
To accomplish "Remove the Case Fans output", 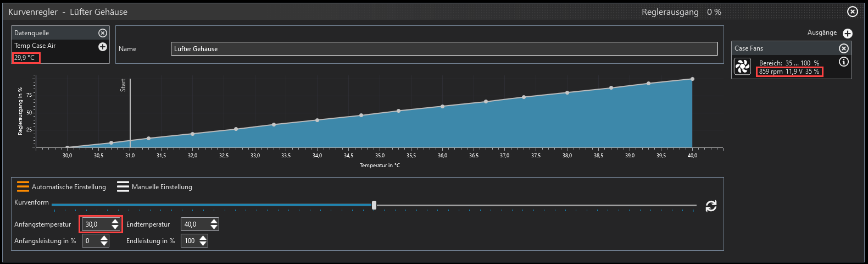I will coord(843,48).
